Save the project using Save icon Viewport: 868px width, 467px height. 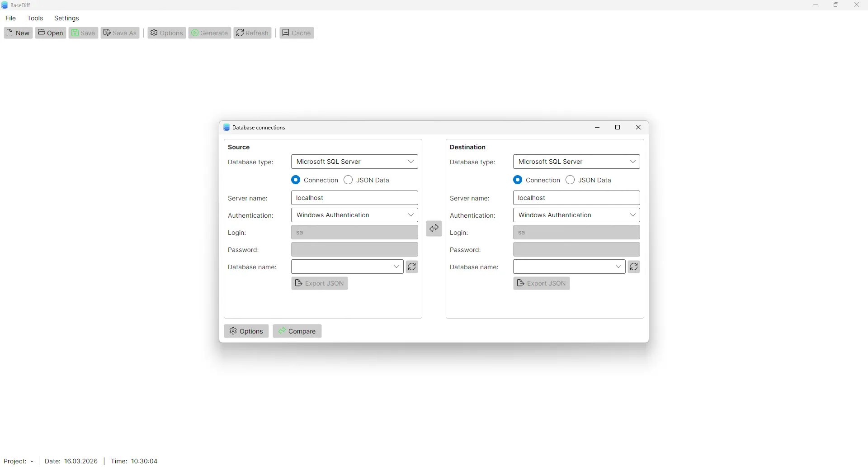[x=83, y=33]
